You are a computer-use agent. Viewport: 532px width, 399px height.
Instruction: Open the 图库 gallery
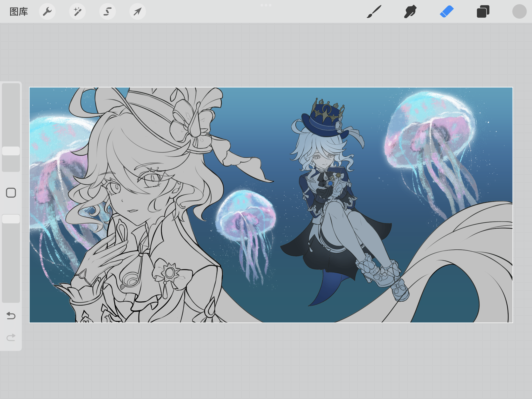coord(19,12)
